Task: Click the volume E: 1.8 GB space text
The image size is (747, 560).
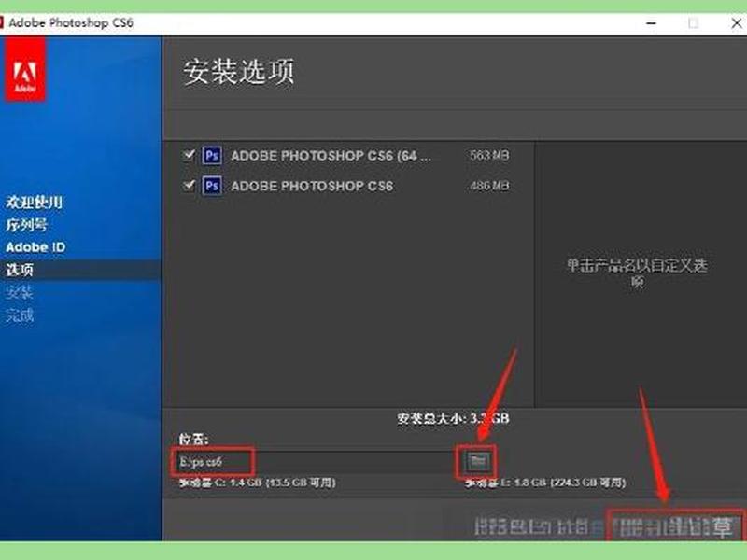Action: coord(545,483)
